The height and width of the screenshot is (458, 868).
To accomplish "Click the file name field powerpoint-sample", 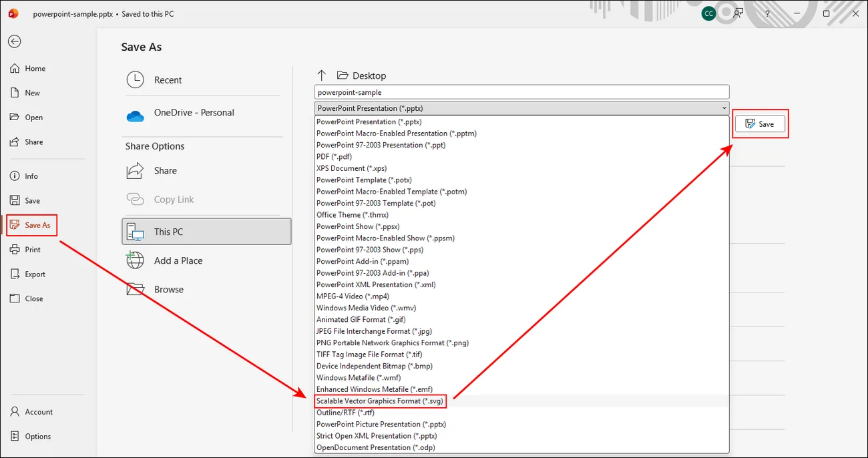I will pos(521,92).
